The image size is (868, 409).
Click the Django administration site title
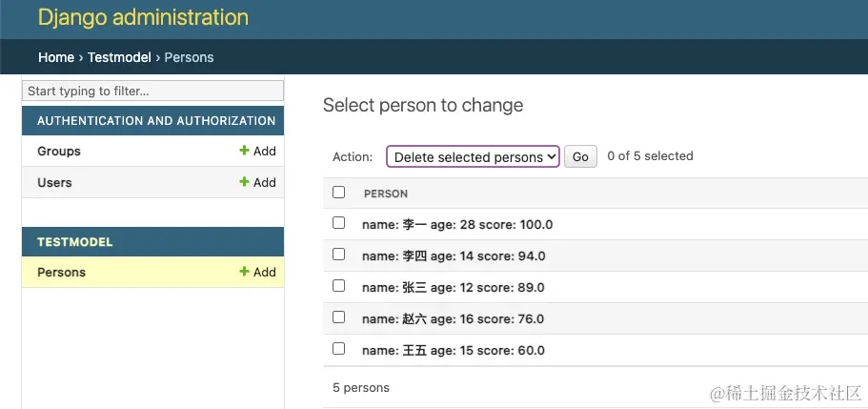(143, 17)
